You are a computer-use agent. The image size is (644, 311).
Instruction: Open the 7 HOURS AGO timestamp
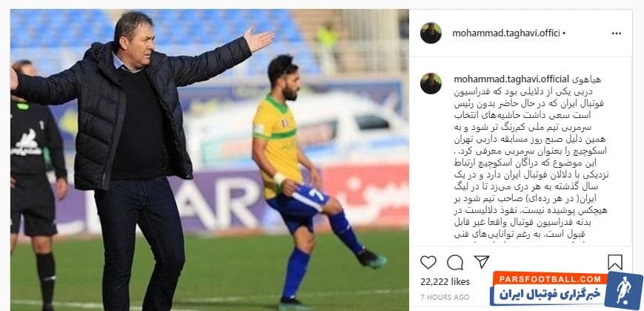click(445, 297)
